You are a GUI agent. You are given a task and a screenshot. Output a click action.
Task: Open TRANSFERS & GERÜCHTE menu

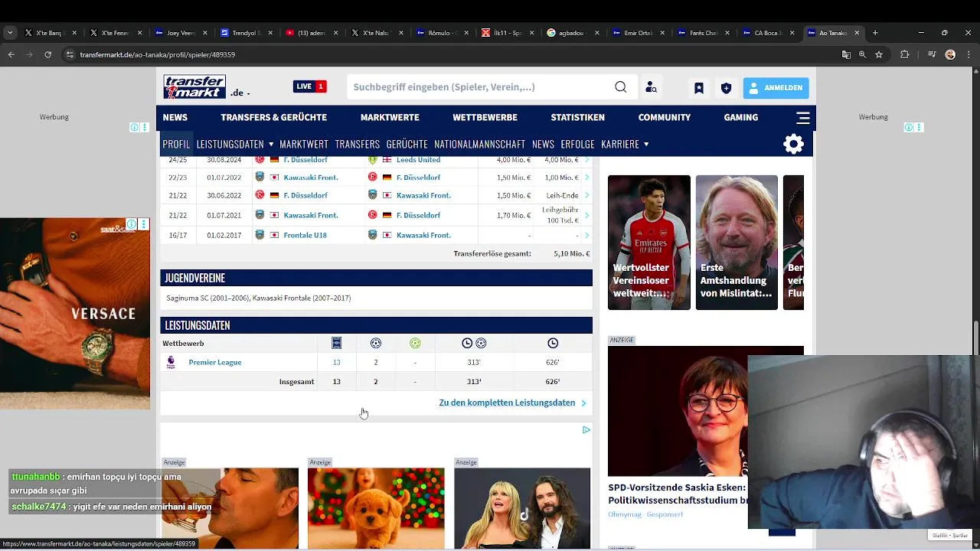(273, 117)
